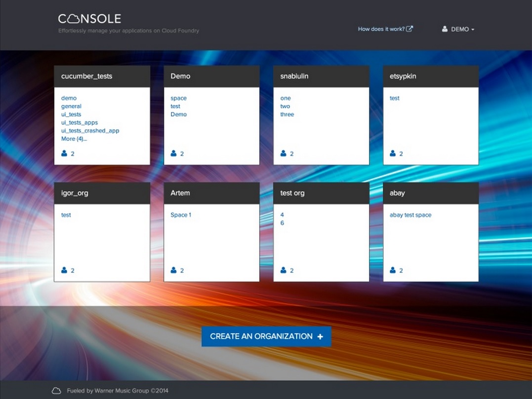The image size is (532, 399).
Task: Click the users icon in Demo card
Action: click(174, 153)
